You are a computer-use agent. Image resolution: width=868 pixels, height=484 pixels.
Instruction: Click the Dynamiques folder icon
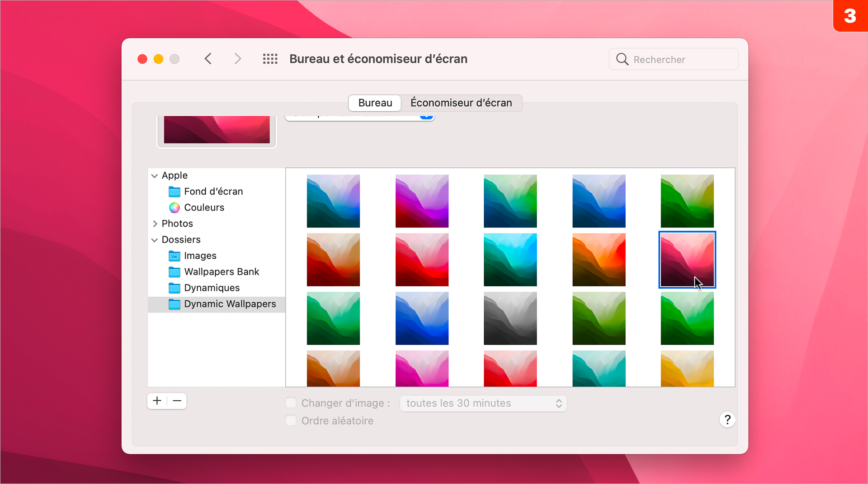pyautogui.click(x=175, y=288)
